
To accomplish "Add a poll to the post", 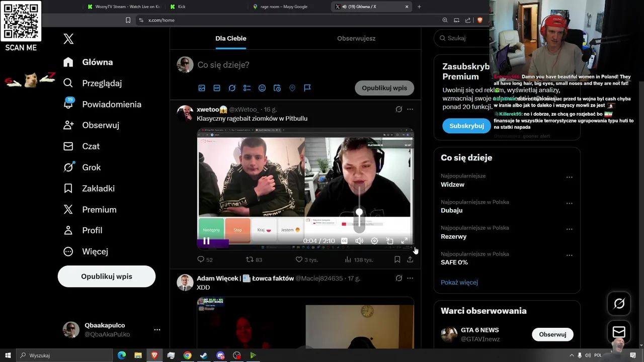I will 247,88.
